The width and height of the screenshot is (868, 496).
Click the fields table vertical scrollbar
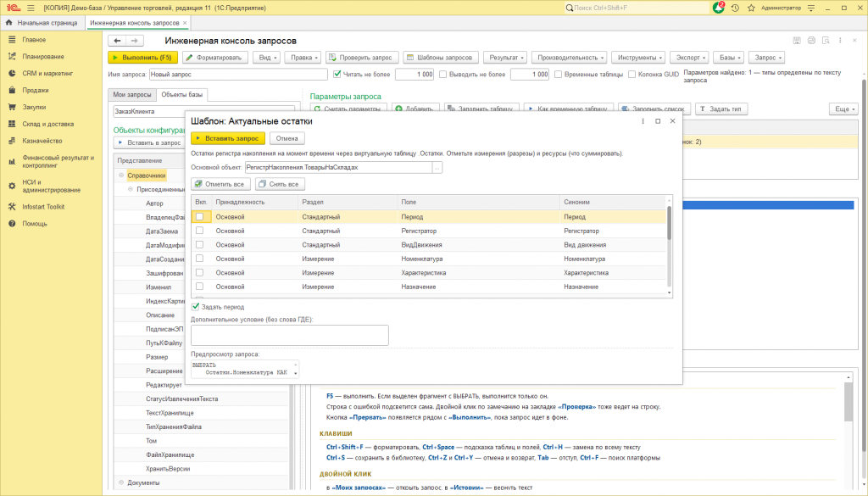670,247
